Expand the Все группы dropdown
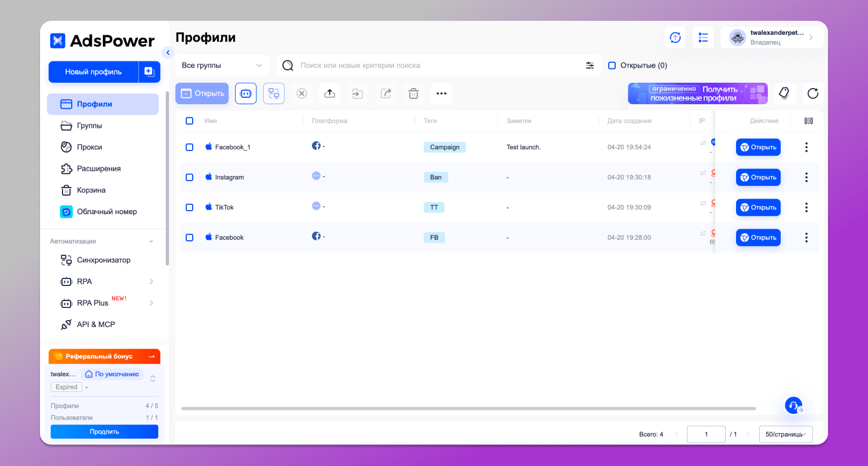This screenshot has height=466, width=868. (x=222, y=65)
